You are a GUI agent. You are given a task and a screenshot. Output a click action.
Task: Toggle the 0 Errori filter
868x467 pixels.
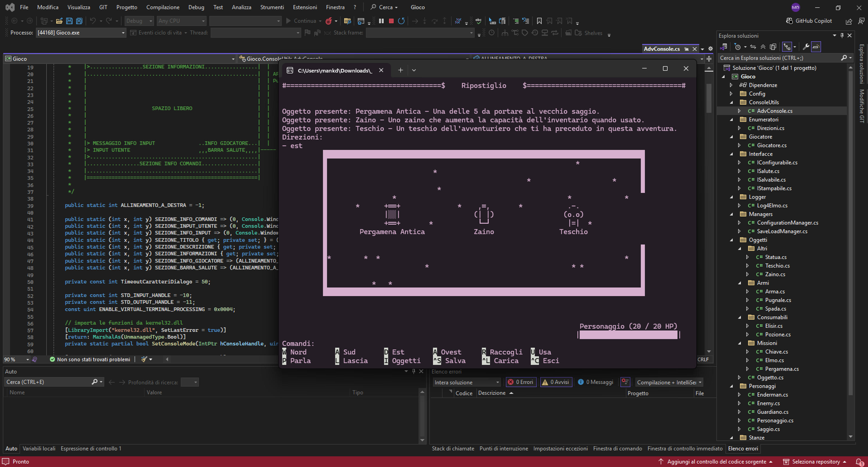(521, 382)
